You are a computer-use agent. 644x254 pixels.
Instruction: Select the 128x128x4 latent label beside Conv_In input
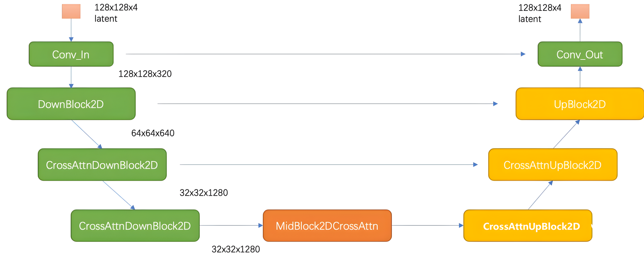point(116,13)
